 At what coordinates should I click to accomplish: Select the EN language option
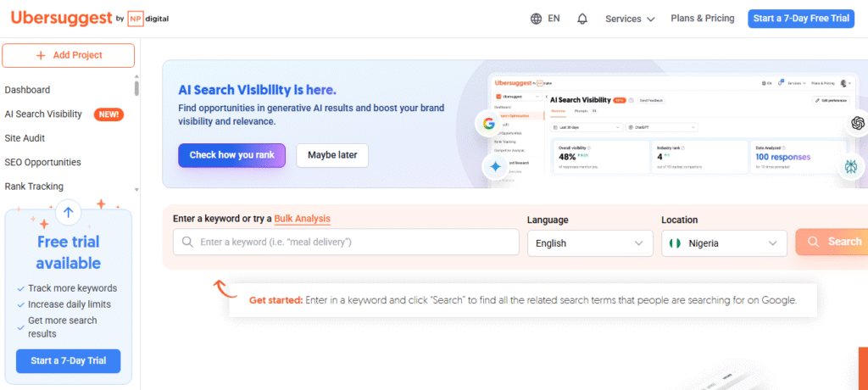(554, 19)
